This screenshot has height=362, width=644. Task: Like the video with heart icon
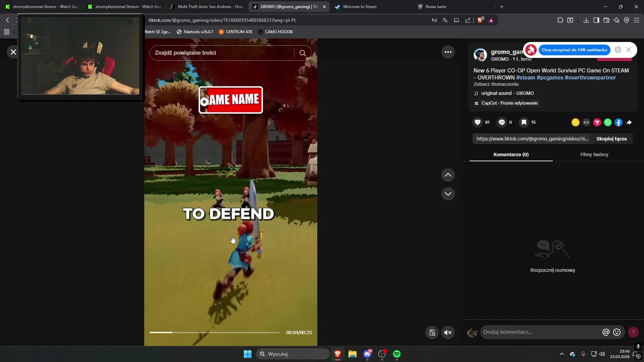477,122
